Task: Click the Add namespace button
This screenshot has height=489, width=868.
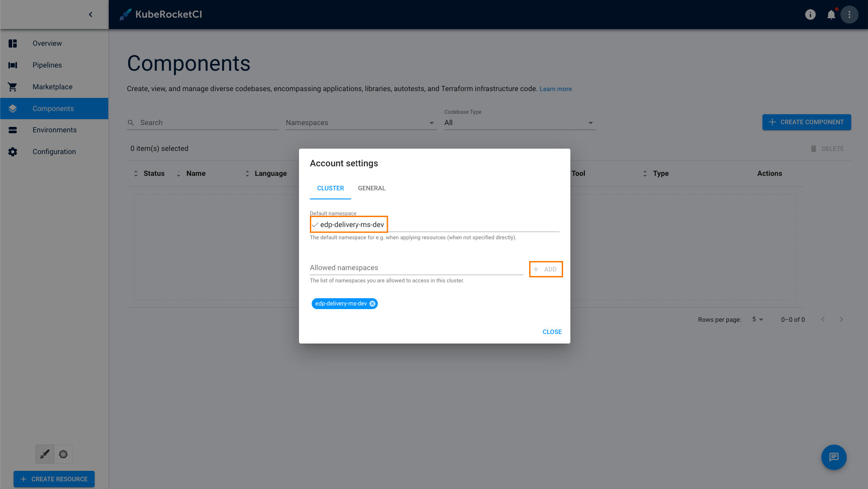Action: 545,269
